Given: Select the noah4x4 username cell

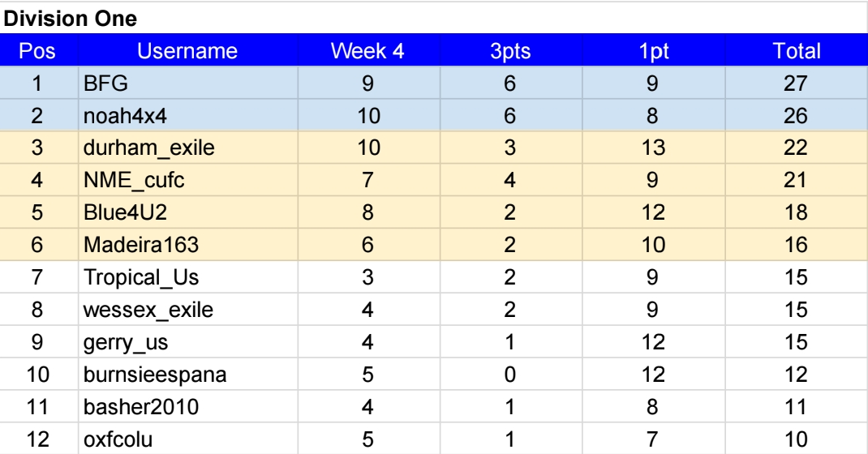Looking at the screenshot, I should 187,116.
